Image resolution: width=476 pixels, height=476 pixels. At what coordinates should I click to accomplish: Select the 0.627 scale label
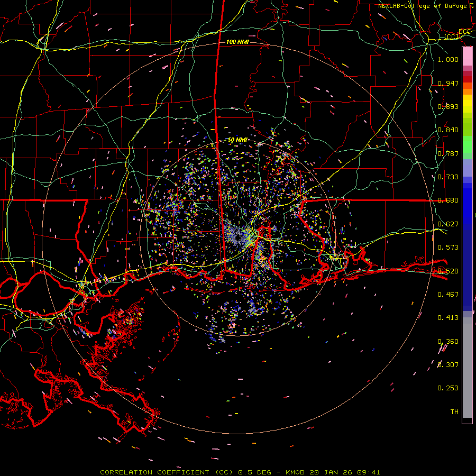[x=448, y=224]
